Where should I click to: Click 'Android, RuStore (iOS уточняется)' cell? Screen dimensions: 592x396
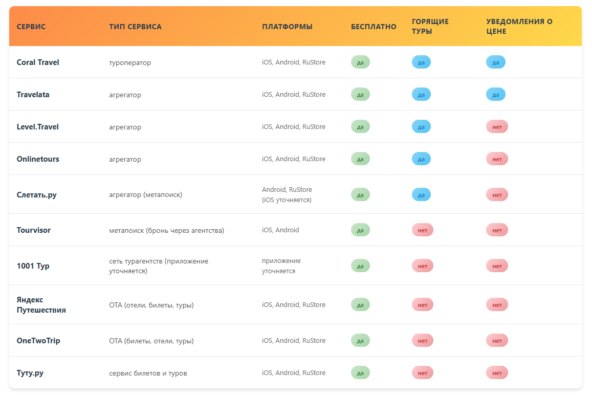point(287,194)
